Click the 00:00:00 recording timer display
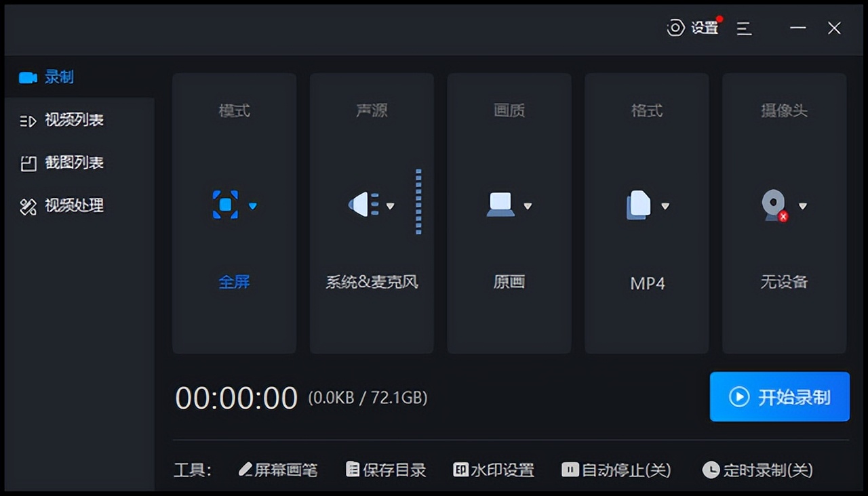This screenshot has width=868, height=496. (x=236, y=398)
